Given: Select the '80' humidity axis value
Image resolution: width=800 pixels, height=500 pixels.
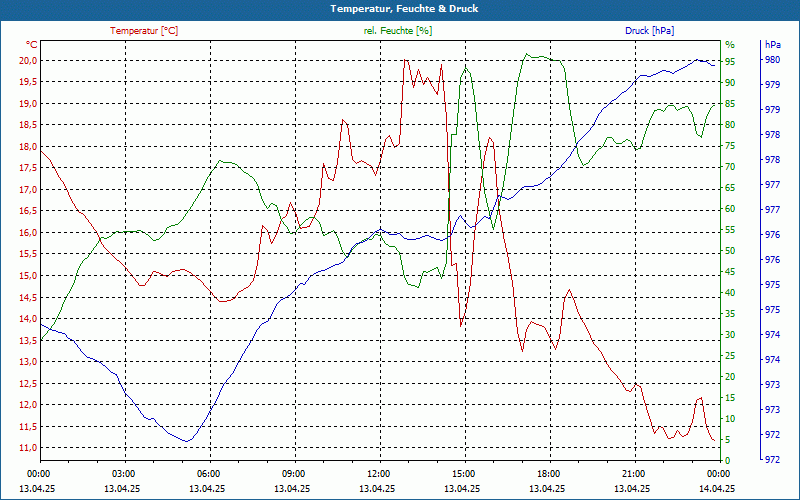Looking at the screenshot, I should coord(730,124).
